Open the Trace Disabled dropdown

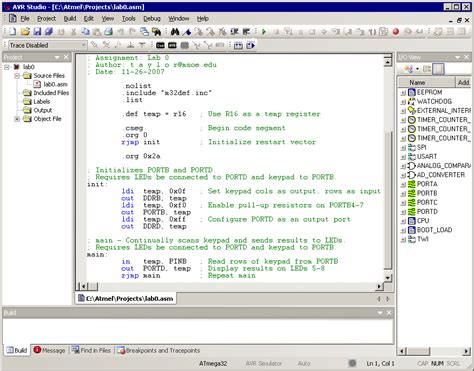(83, 45)
